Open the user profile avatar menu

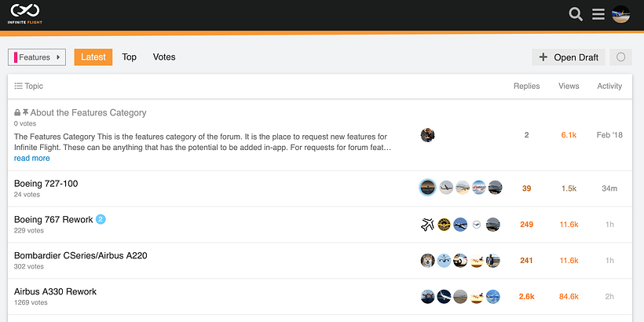pyautogui.click(x=620, y=14)
